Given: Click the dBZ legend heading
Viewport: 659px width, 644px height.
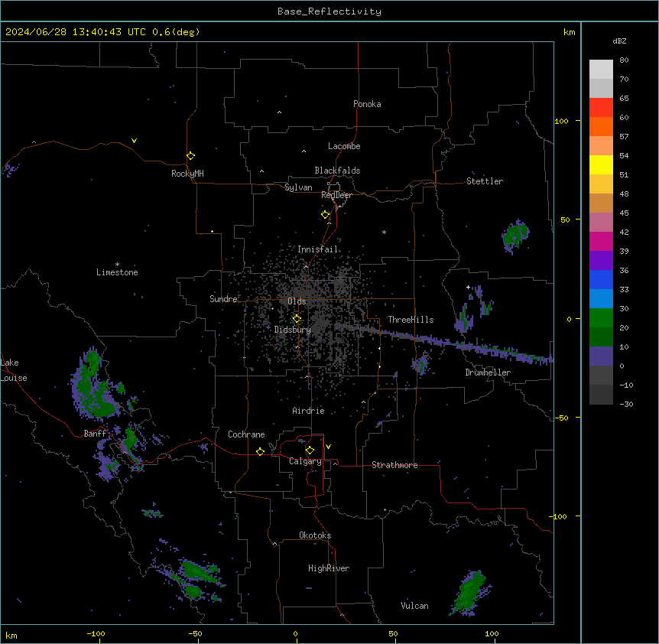Looking at the screenshot, I should click(x=619, y=41).
